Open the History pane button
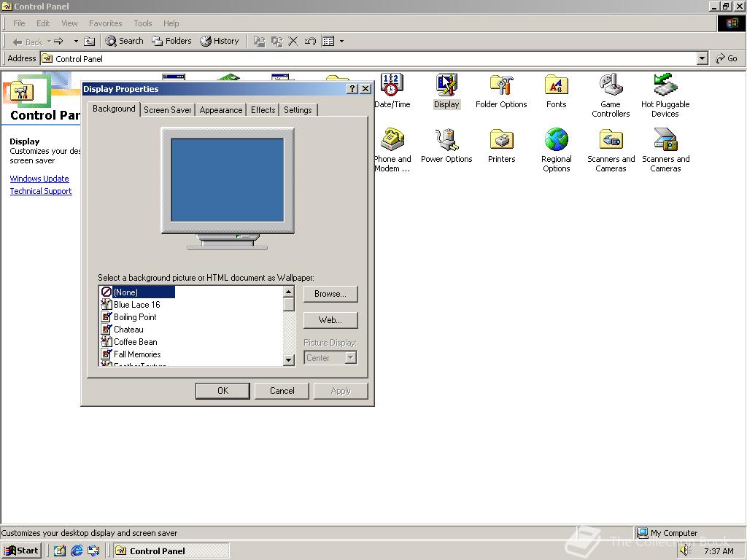This screenshot has height=560, width=747. pos(220,41)
